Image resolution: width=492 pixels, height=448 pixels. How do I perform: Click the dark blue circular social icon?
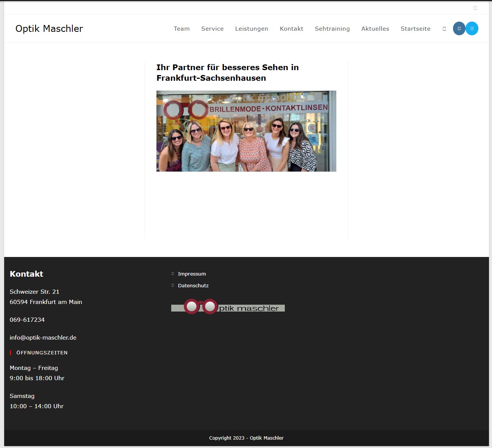(x=459, y=28)
